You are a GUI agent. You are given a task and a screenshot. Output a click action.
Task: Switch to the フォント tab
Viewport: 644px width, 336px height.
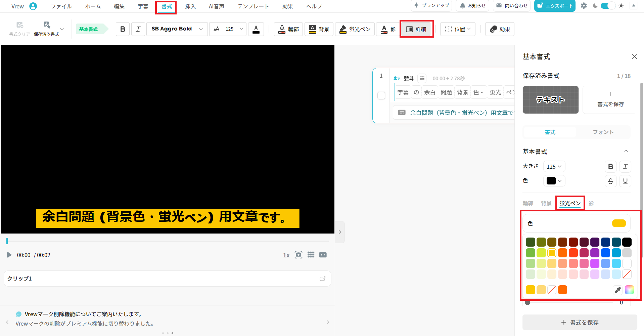[603, 132]
